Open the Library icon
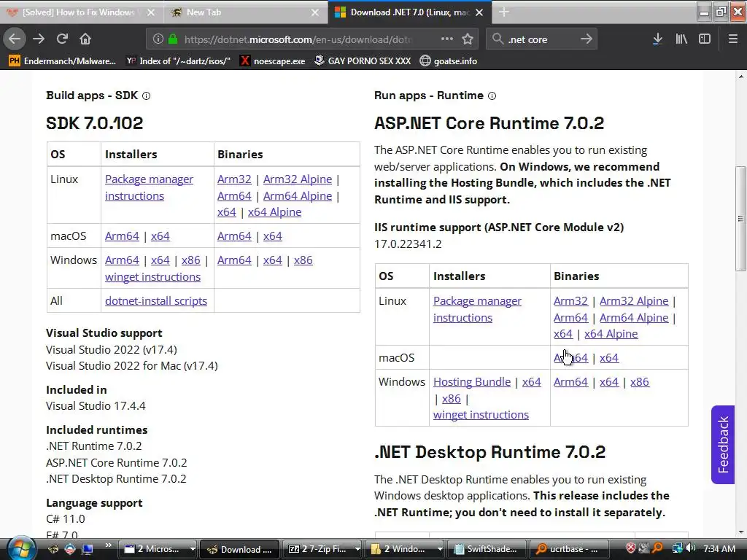 coord(681,39)
